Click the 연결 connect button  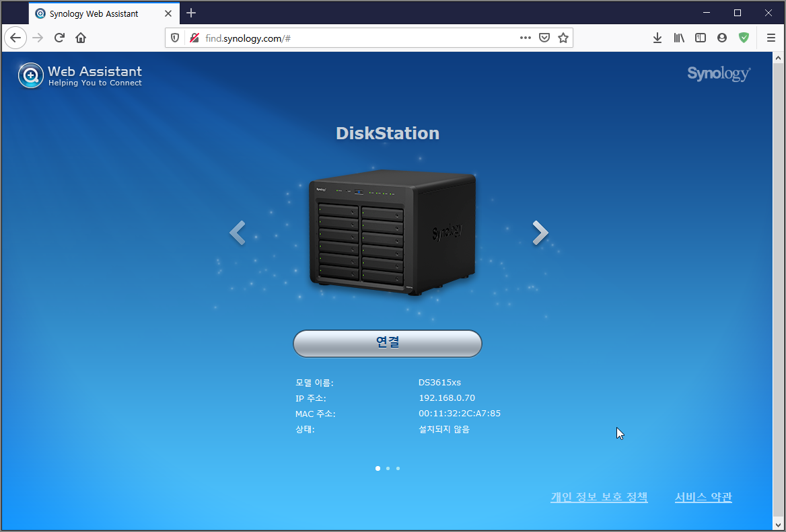[388, 343]
